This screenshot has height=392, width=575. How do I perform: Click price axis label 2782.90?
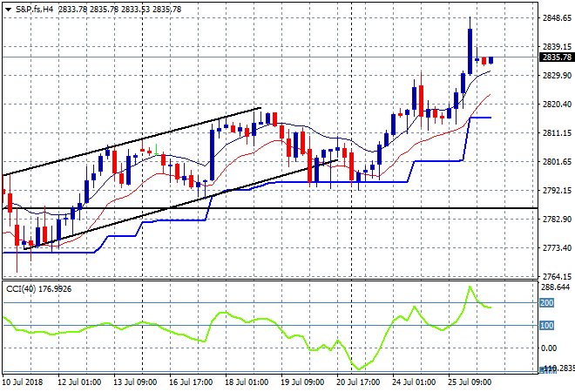click(x=557, y=219)
